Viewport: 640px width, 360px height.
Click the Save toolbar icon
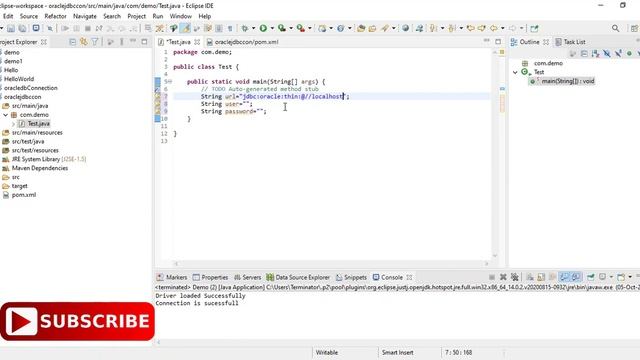pyautogui.click(x=11, y=28)
